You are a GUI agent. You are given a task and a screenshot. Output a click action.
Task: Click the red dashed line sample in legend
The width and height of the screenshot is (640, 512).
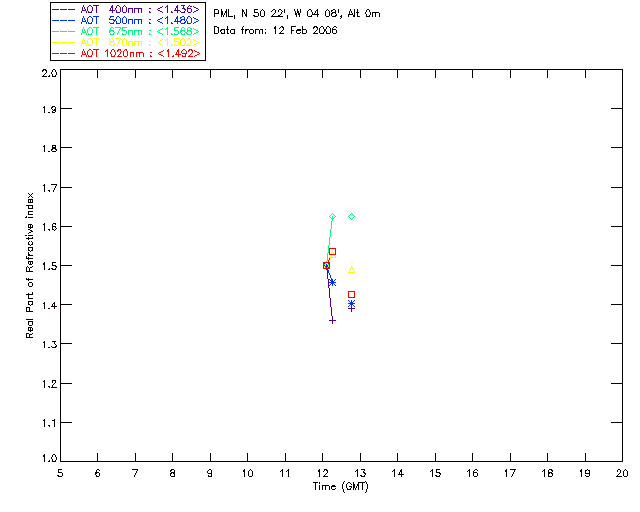click(64, 53)
